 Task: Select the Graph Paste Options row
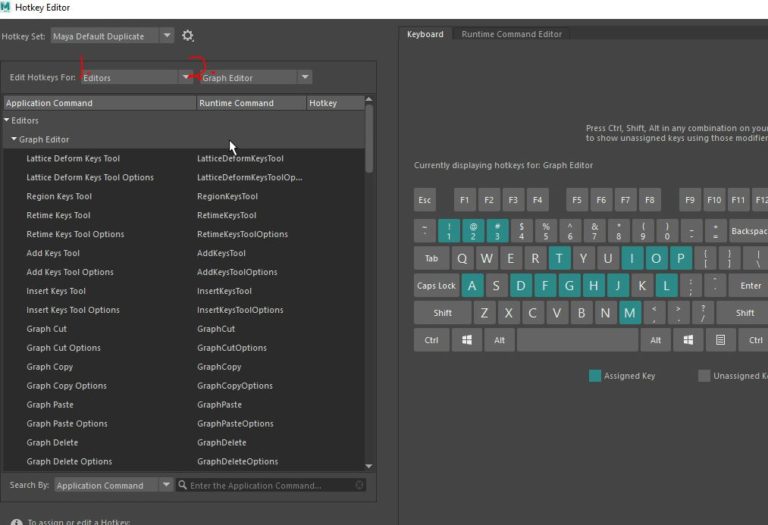click(x=184, y=423)
